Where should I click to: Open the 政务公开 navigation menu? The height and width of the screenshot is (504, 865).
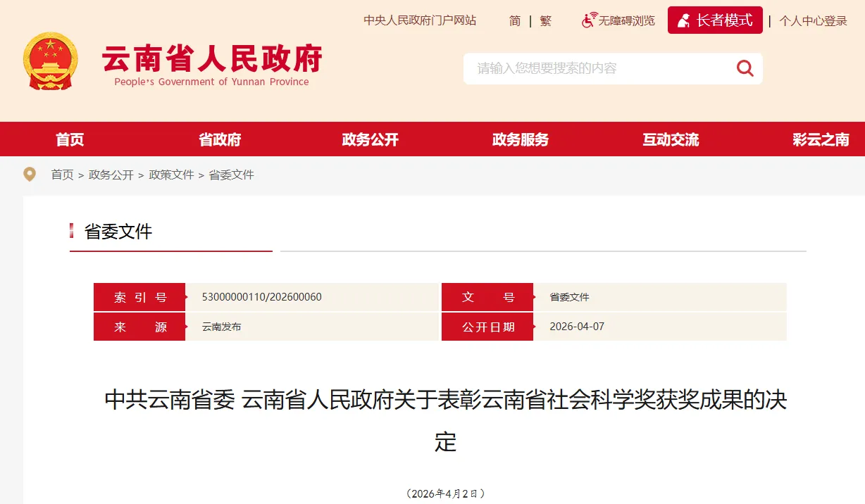371,139
